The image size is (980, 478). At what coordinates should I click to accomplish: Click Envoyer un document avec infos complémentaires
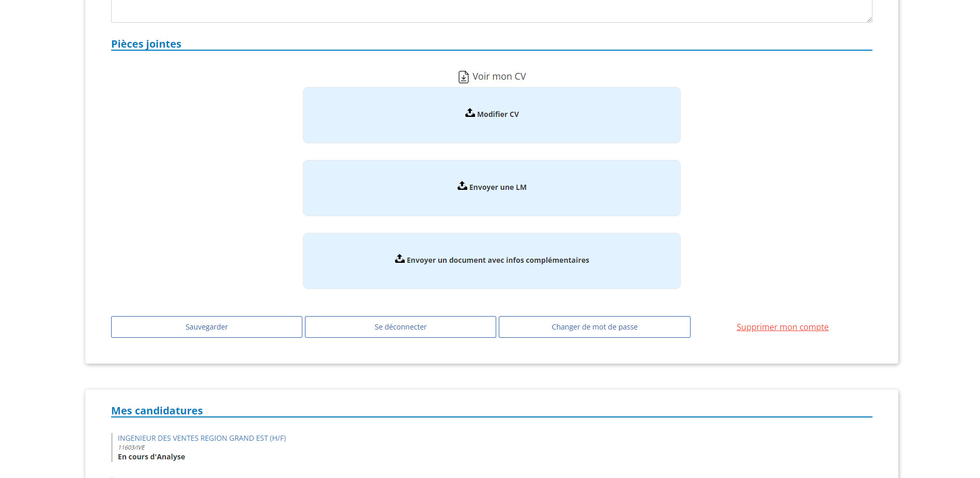[x=498, y=260]
